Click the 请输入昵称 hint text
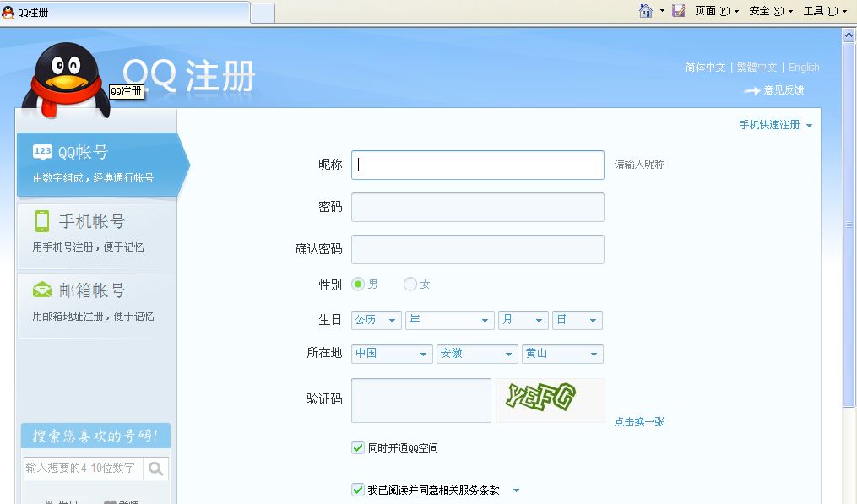Viewport: 857px width, 504px height. (x=639, y=165)
